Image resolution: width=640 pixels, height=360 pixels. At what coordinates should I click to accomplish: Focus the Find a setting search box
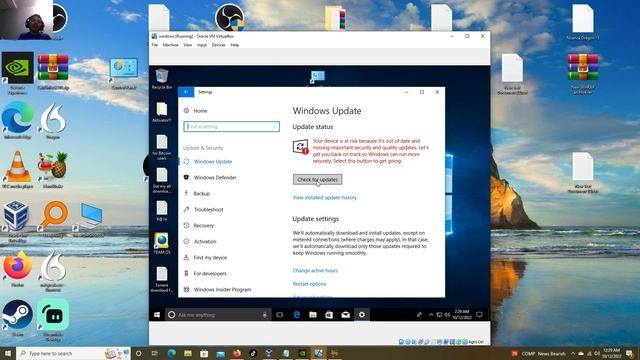pyautogui.click(x=231, y=127)
